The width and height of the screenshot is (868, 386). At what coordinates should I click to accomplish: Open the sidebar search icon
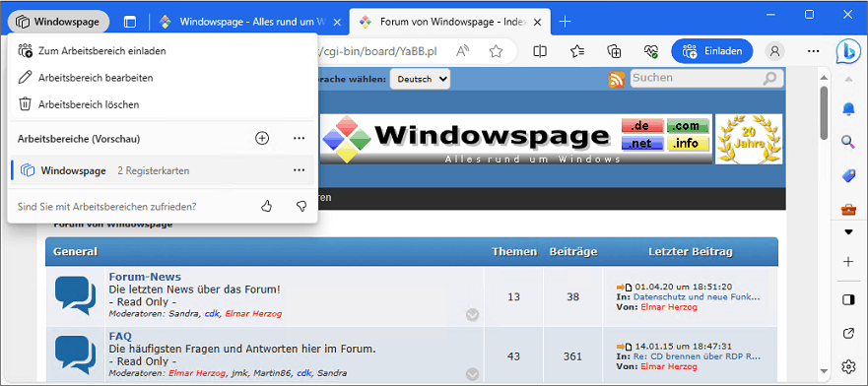click(x=848, y=142)
